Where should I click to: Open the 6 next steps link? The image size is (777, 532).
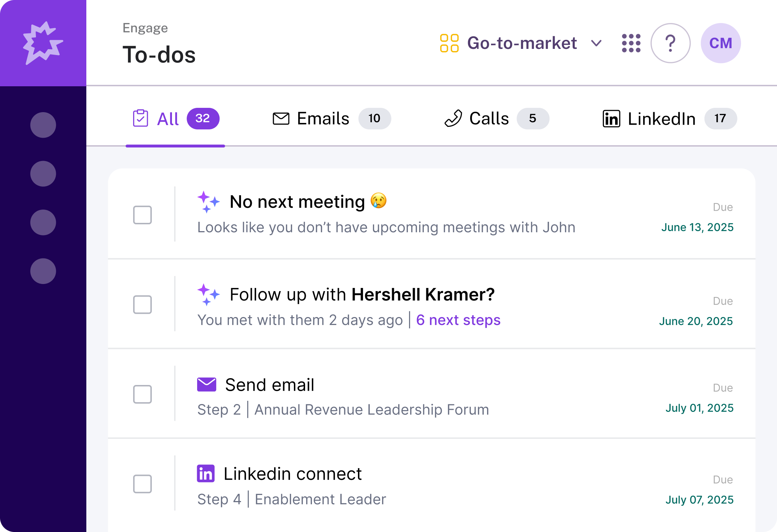click(458, 320)
